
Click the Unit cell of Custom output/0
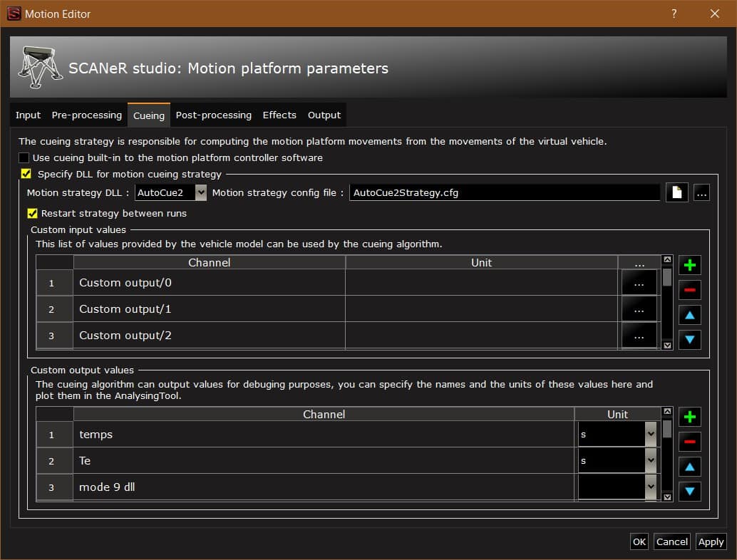click(x=481, y=283)
